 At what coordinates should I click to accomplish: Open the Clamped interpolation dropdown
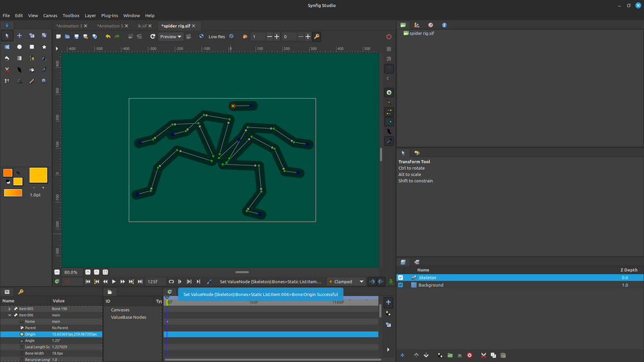346,281
